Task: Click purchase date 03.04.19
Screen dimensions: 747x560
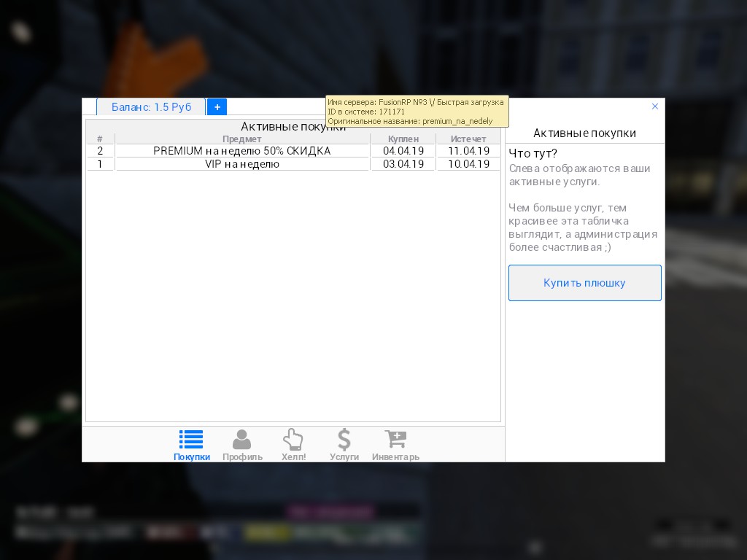Action: [403, 164]
